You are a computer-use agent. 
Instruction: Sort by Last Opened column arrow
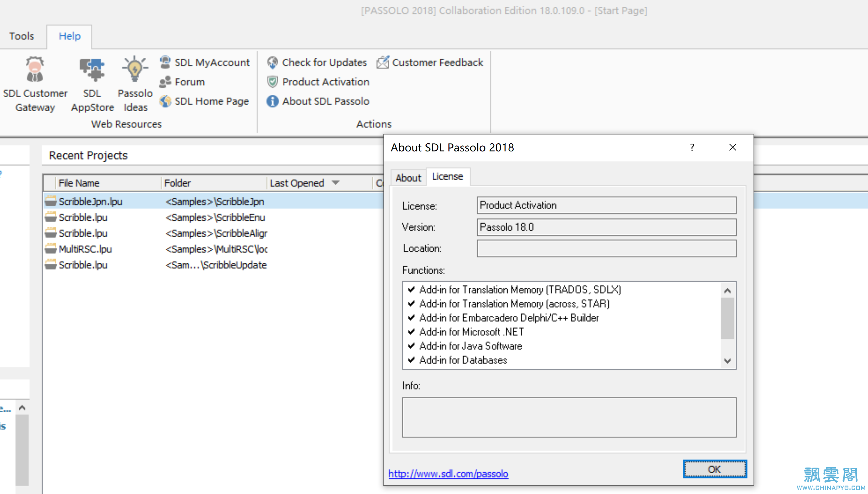point(335,182)
